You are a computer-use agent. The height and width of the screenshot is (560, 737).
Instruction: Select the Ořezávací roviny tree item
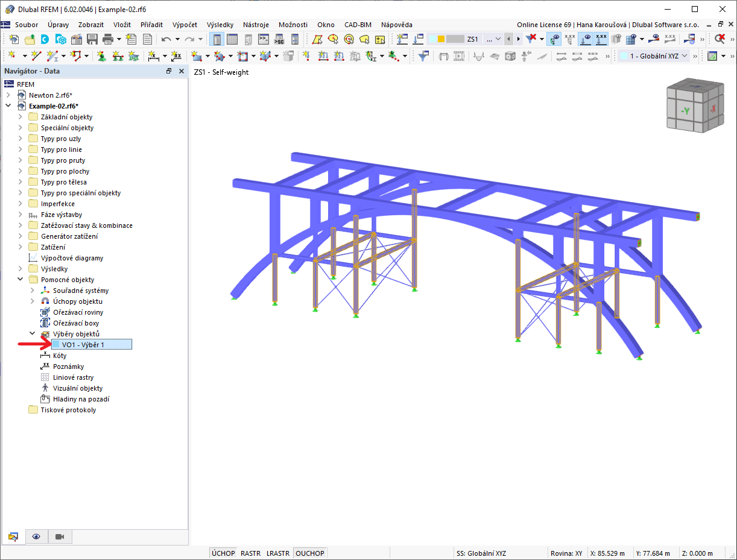pos(78,312)
